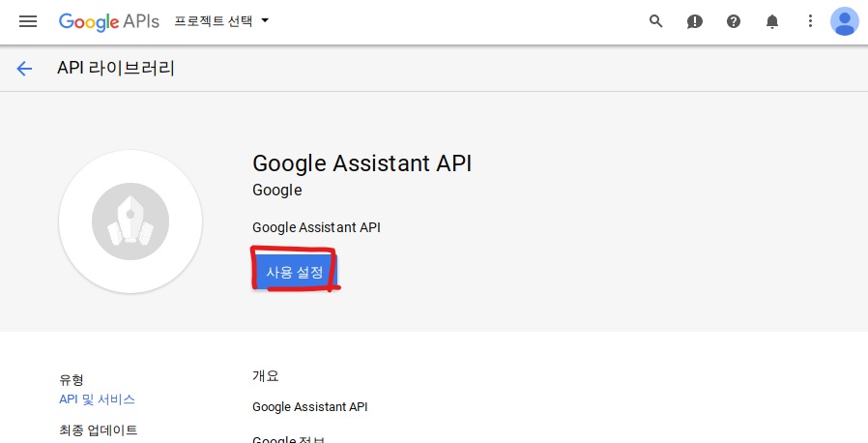Click Google Assistant API text under 개요

(310, 407)
